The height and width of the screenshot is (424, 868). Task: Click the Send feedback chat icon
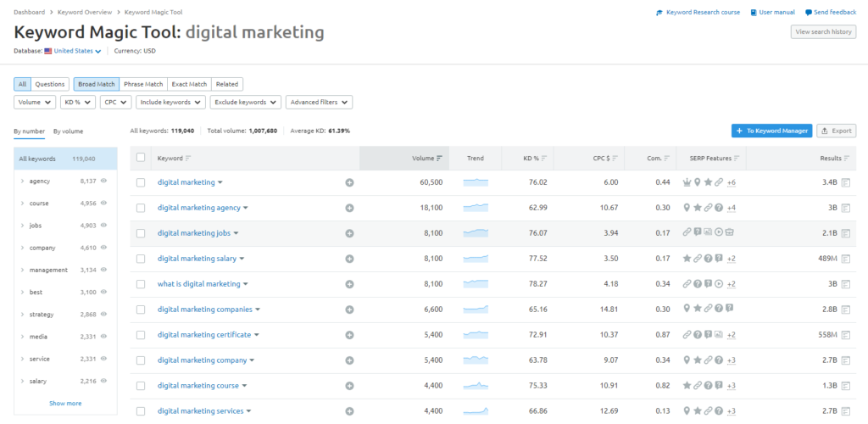[x=808, y=13]
